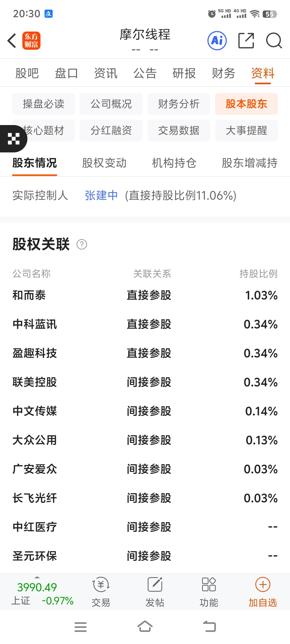This screenshot has height=644, width=290.
Task: Open the 机构持仓 tab
Action: [x=174, y=163]
